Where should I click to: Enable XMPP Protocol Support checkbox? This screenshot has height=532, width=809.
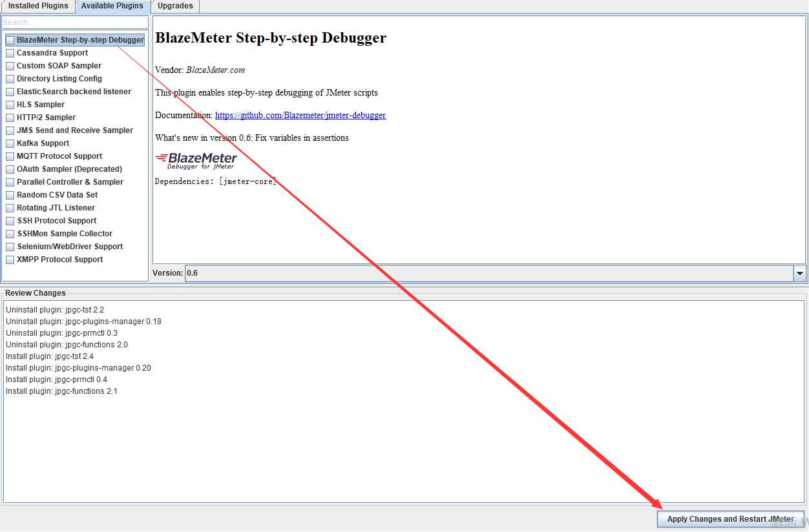(10, 260)
